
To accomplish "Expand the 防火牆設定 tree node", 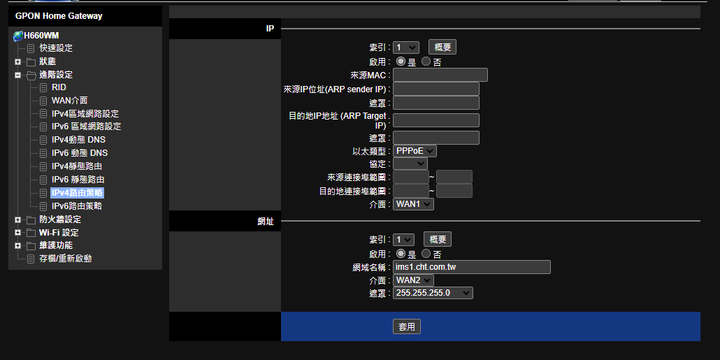I will pyautogui.click(x=18, y=220).
